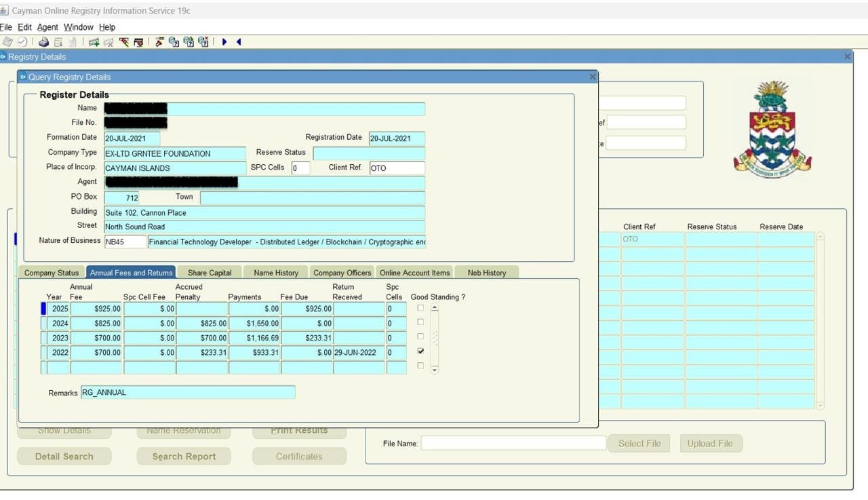Open the Window menu
This screenshot has height=500, width=868.
(x=78, y=27)
